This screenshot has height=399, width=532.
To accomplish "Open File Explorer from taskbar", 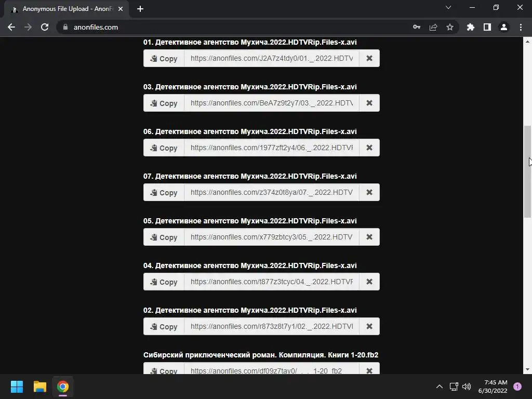I will 39,387.
